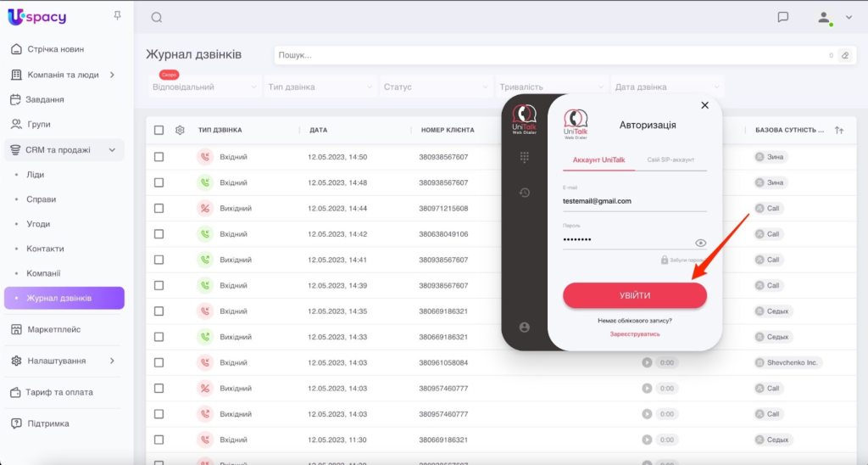Click the УВІЙТИ login button

[634, 295]
